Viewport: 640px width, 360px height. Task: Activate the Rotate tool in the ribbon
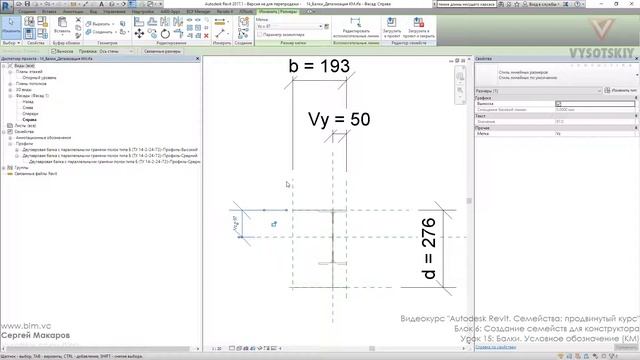click(165, 34)
